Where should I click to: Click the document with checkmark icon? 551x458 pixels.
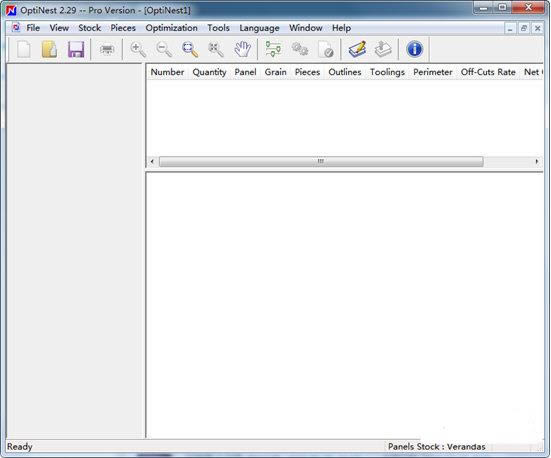click(x=326, y=49)
